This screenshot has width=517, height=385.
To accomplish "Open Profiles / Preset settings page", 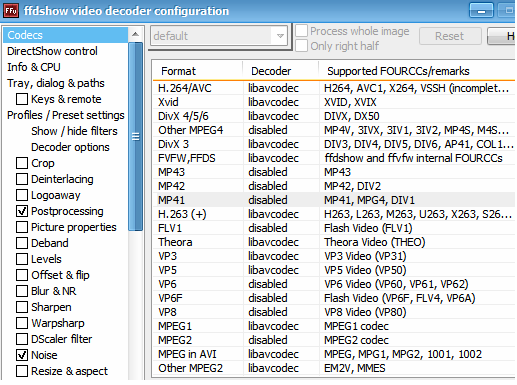I will pyautogui.click(x=66, y=115).
